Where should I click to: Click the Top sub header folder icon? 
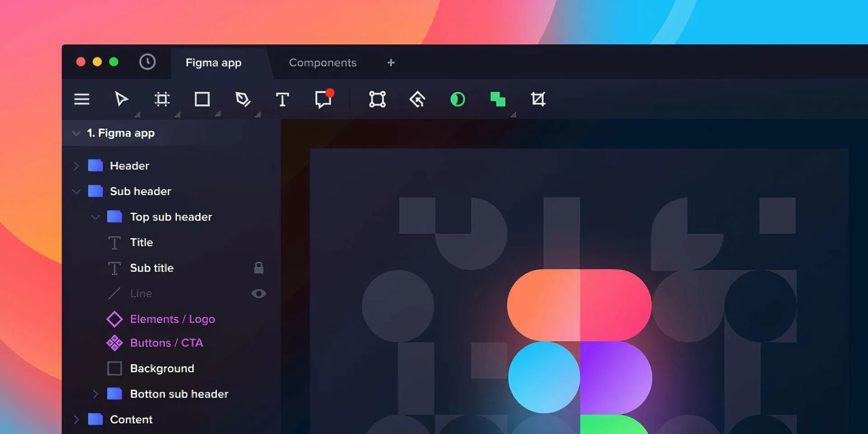pos(115,217)
